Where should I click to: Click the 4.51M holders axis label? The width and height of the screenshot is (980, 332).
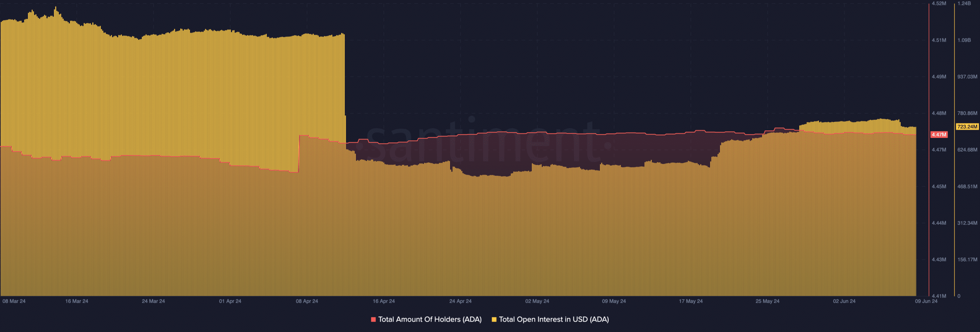[x=939, y=40]
